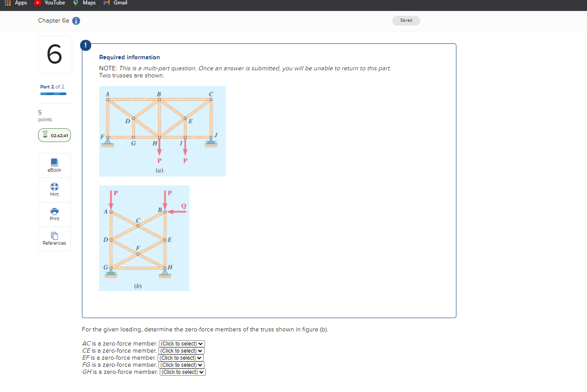Open the Gmail bookmark
The height and width of the screenshot is (392, 587).
click(116, 3)
